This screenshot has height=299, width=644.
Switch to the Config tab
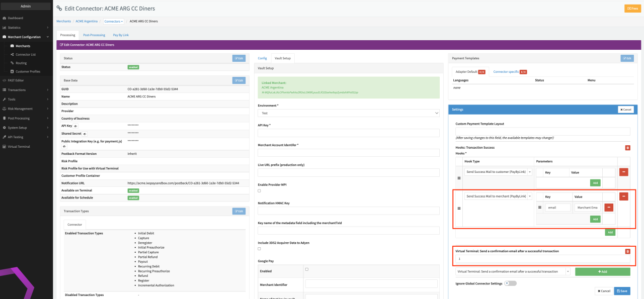coord(262,58)
